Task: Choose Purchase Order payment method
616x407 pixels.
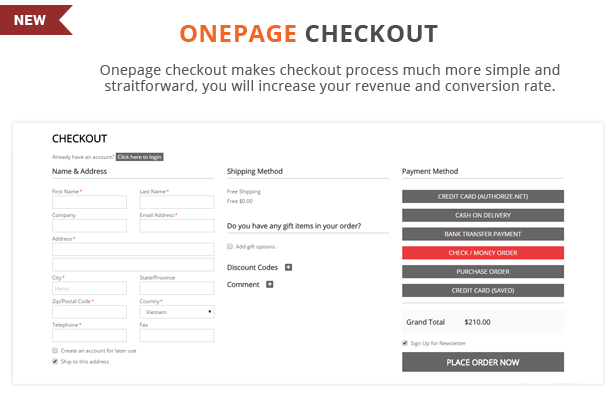Action: pos(483,272)
